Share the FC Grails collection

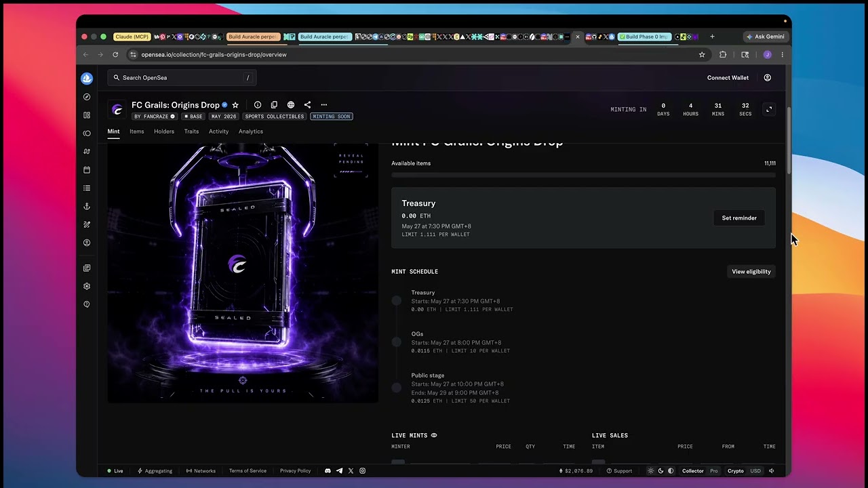click(x=307, y=105)
